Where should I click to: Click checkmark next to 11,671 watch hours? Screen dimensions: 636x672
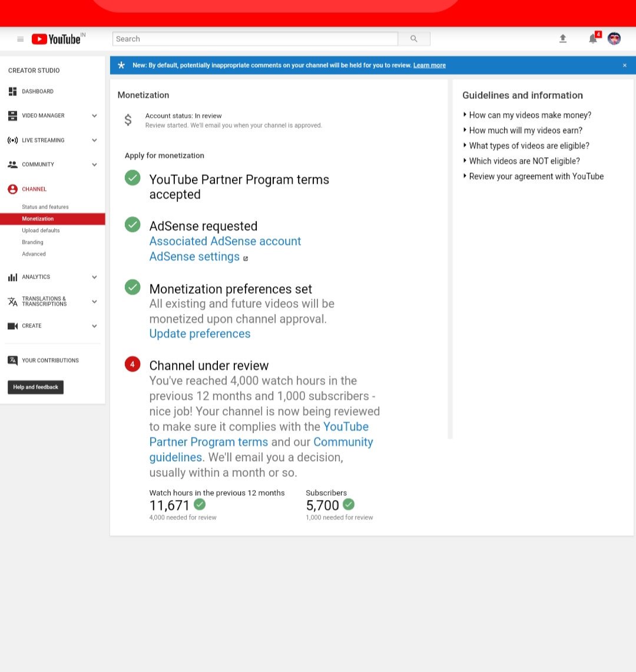tap(200, 504)
